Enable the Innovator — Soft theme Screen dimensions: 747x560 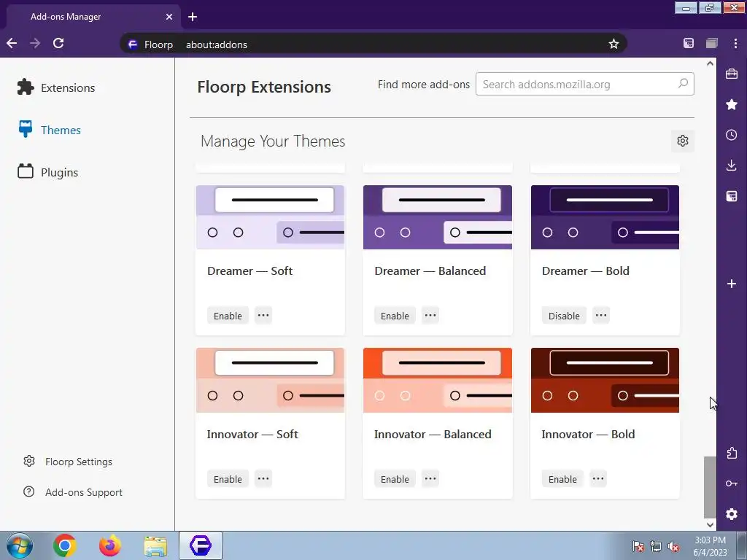point(228,479)
